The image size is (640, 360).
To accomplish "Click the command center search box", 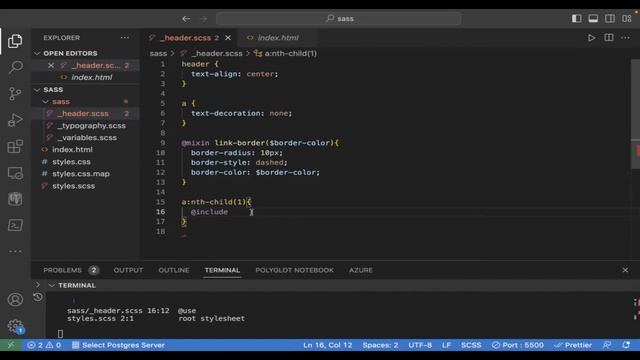I will (x=339, y=18).
